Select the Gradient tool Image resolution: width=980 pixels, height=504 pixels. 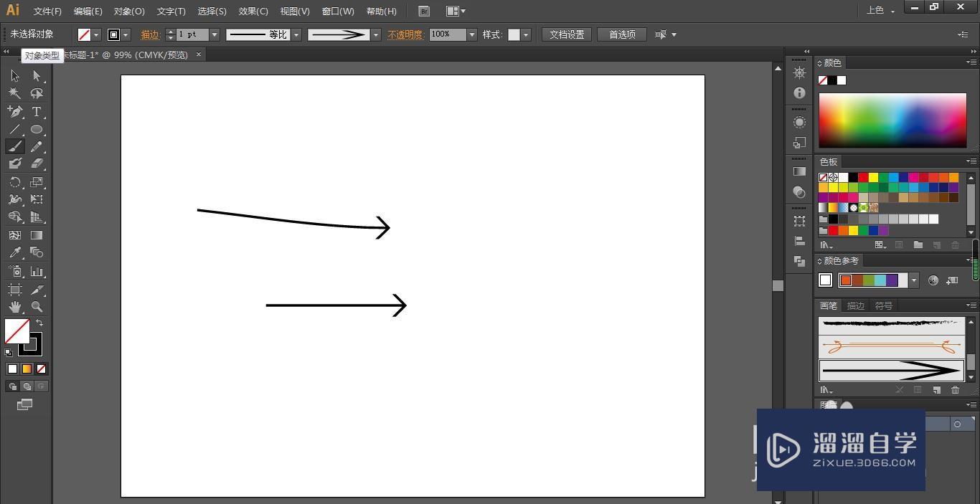[x=37, y=235]
